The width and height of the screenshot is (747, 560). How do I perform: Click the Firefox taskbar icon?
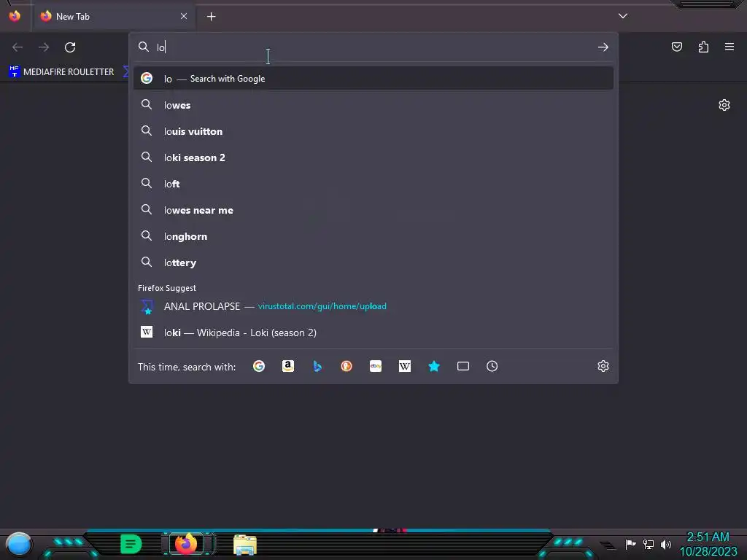[186, 544]
